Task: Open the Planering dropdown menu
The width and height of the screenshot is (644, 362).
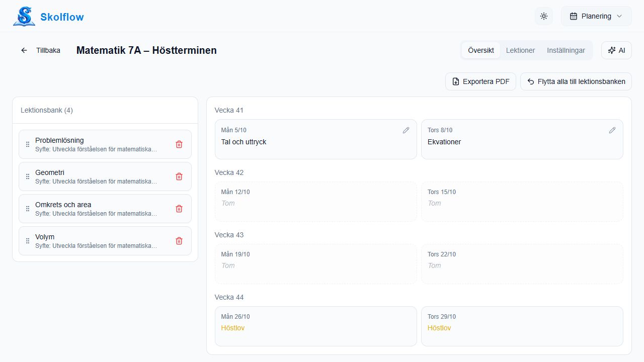Action: pos(596,16)
